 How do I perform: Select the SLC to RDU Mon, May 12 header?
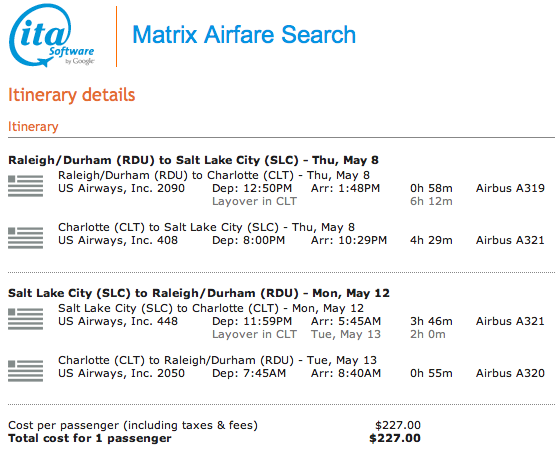[199, 293]
